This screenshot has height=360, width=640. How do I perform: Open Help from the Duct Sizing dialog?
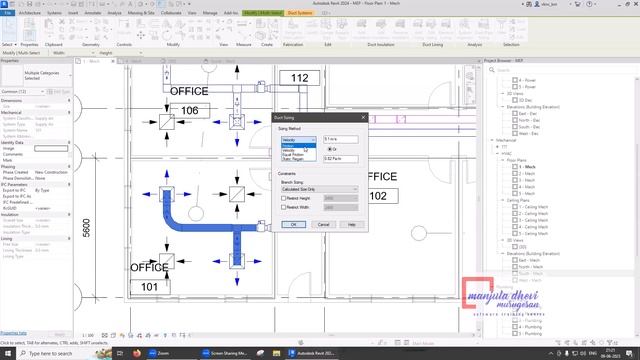click(352, 224)
